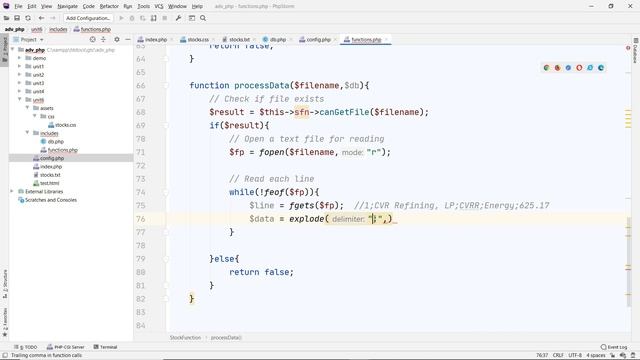Open the Navigate menu
The image size is (640, 360).
tap(67, 7)
